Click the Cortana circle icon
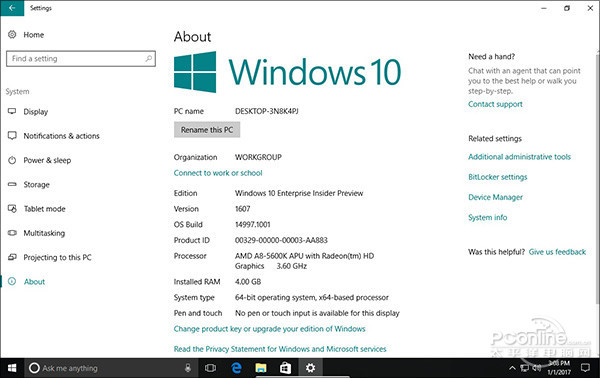The image size is (600, 378). [34, 368]
